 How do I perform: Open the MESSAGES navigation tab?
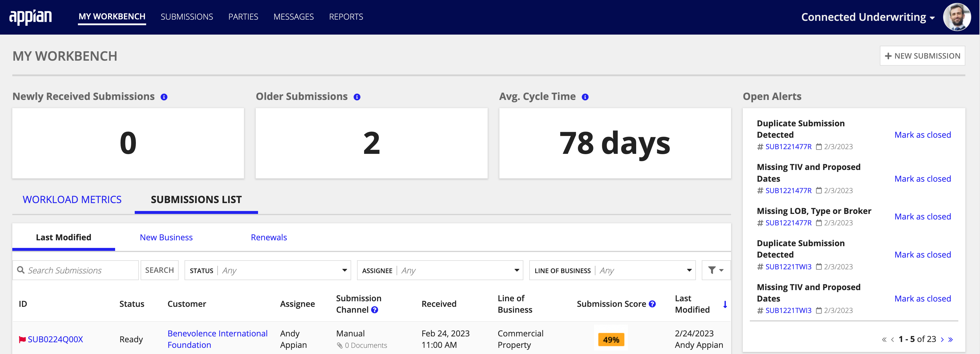pyautogui.click(x=294, y=17)
